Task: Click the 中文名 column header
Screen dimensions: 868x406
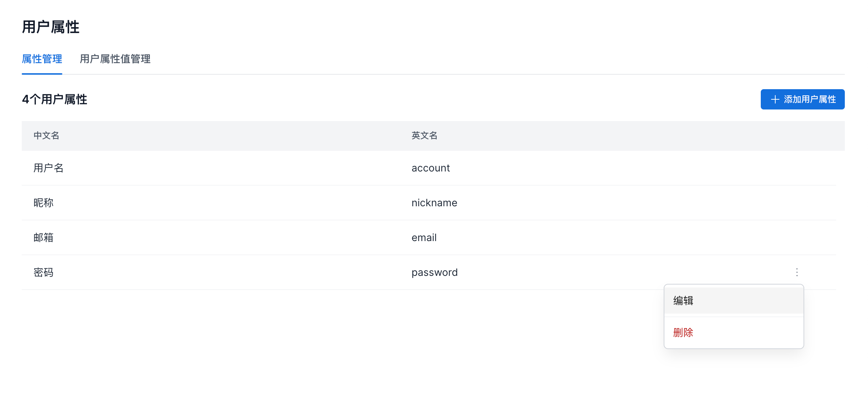Action: [46, 136]
